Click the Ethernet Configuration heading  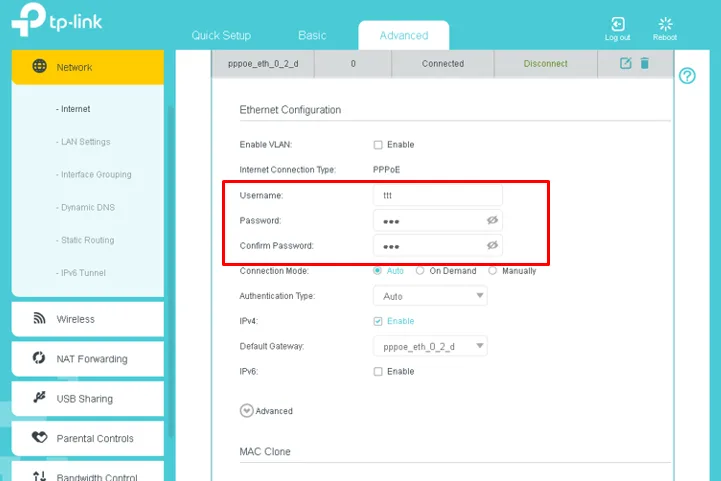[x=290, y=110]
